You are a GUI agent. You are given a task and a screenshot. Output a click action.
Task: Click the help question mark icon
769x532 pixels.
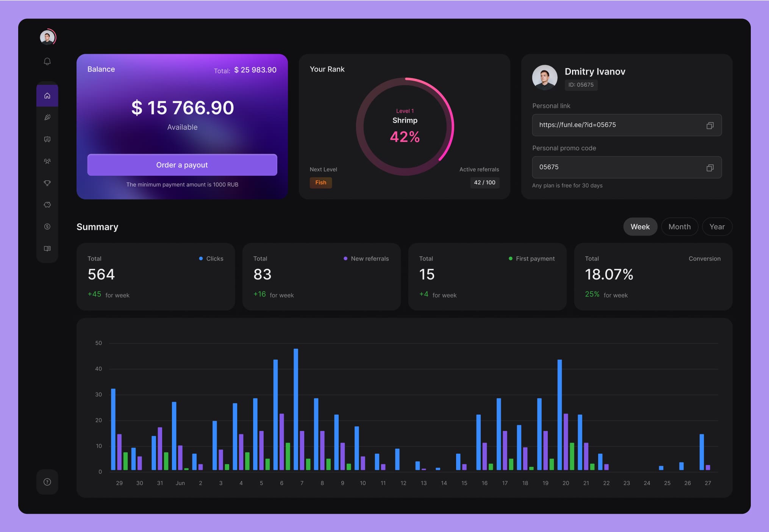click(x=47, y=482)
